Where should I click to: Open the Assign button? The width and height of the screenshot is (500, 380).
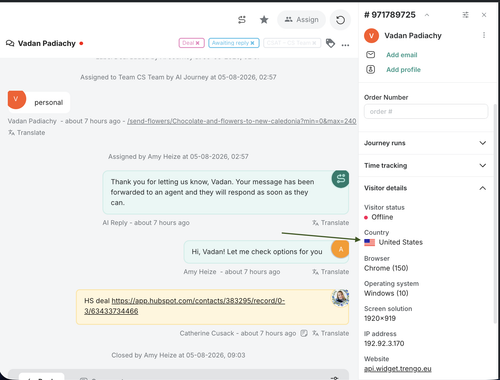click(x=301, y=20)
